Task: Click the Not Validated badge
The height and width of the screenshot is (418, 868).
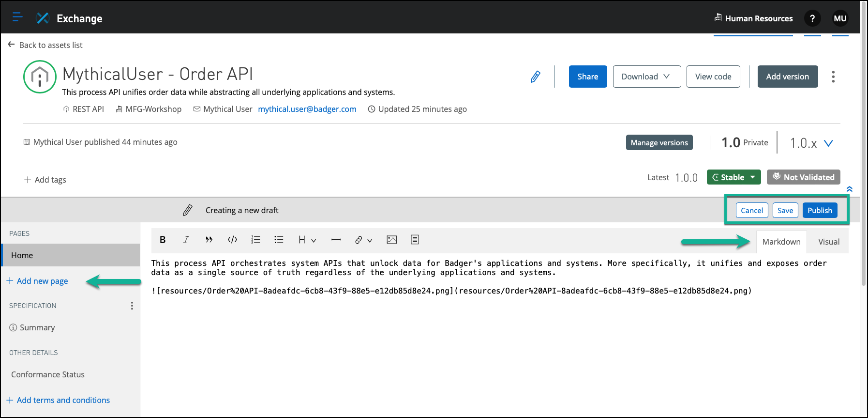Action: tap(803, 177)
